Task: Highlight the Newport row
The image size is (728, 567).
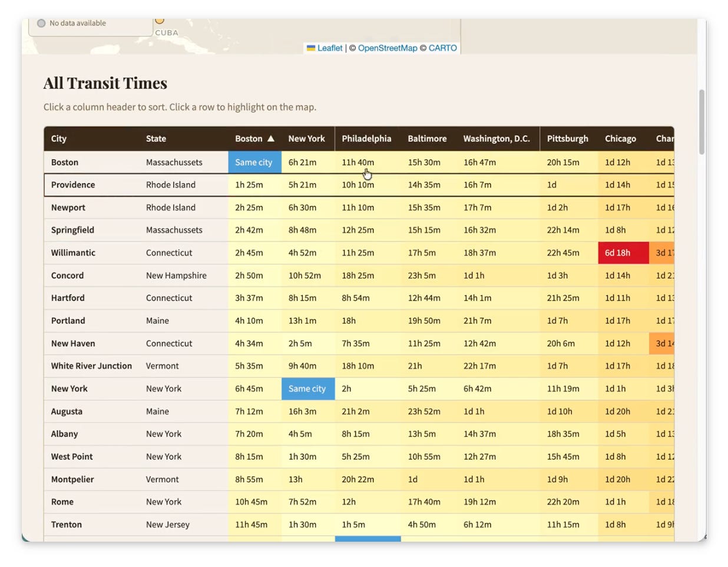Action: coord(359,207)
